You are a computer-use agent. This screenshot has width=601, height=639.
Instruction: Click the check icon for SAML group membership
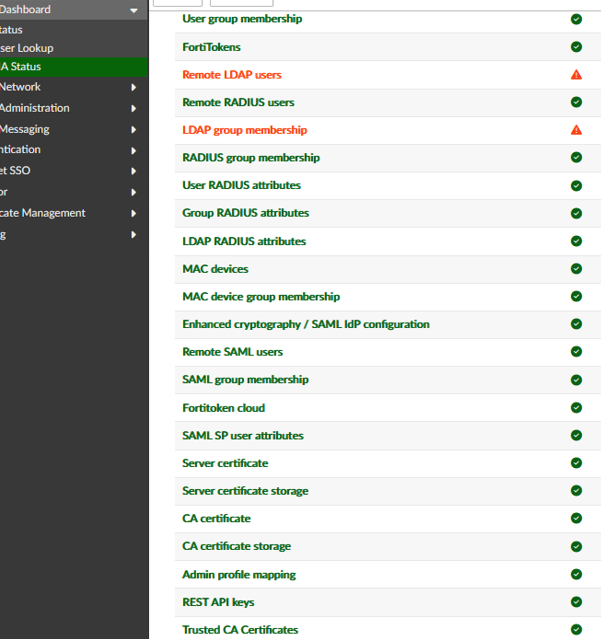(576, 380)
